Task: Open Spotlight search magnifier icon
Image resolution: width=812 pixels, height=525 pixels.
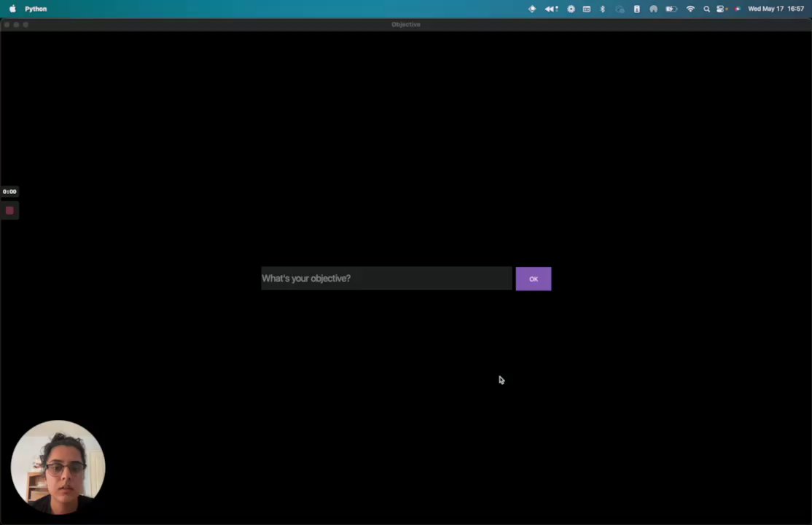Action: pyautogui.click(x=706, y=9)
